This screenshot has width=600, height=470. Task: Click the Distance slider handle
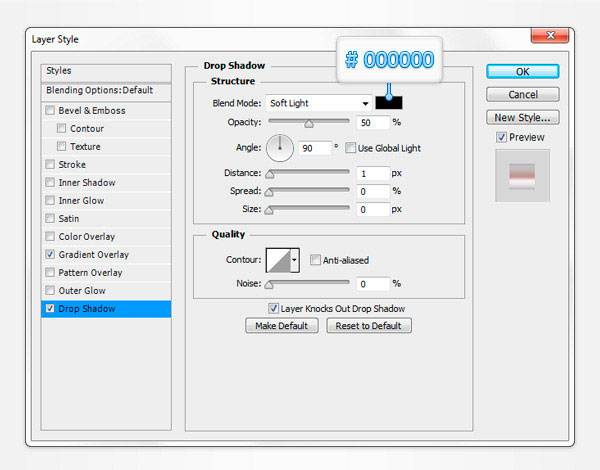[270, 175]
